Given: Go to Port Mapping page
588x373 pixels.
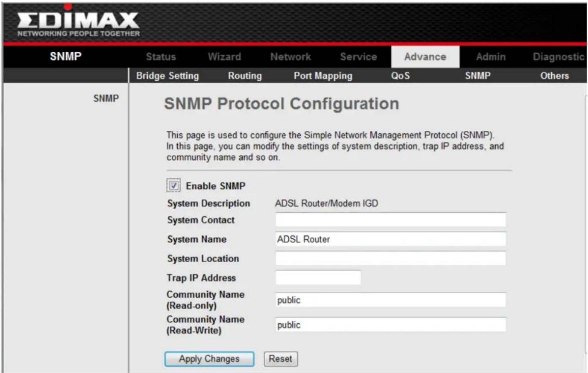Looking at the screenshot, I should tap(323, 76).
